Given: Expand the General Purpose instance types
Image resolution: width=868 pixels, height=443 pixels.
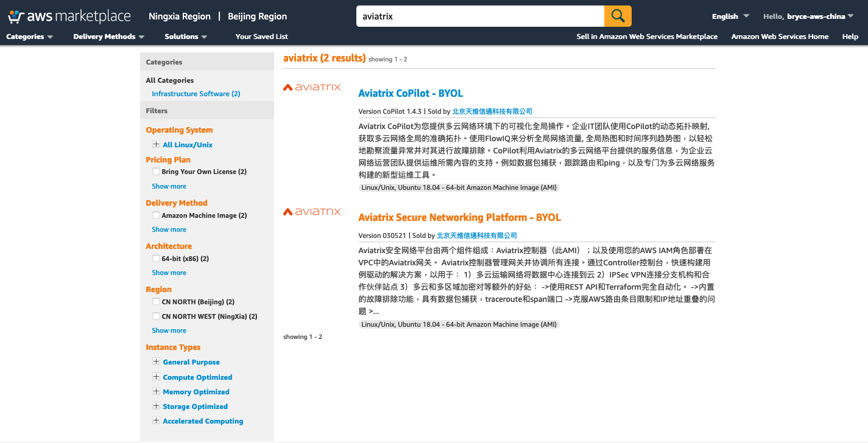Looking at the screenshot, I should point(156,361).
